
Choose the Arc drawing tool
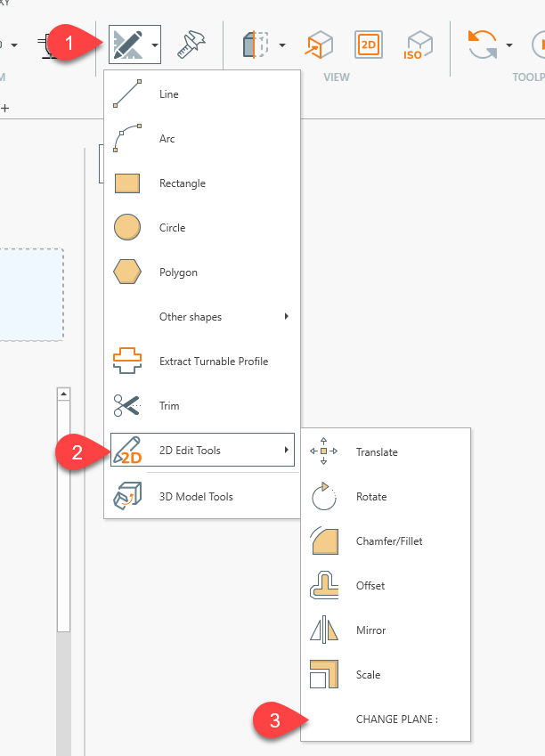[x=167, y=139]
